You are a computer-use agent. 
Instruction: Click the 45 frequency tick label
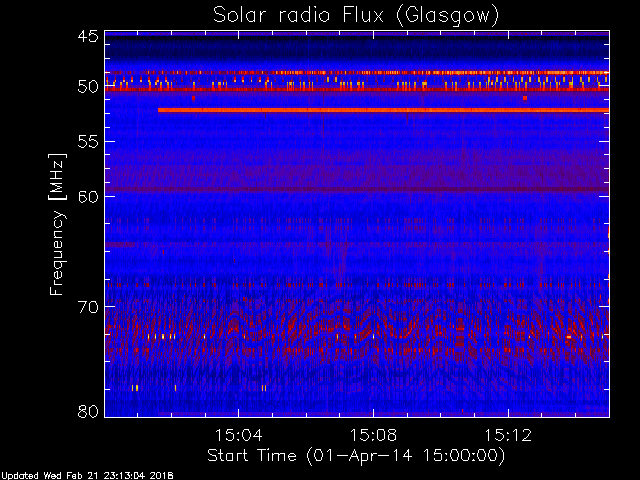88,37
